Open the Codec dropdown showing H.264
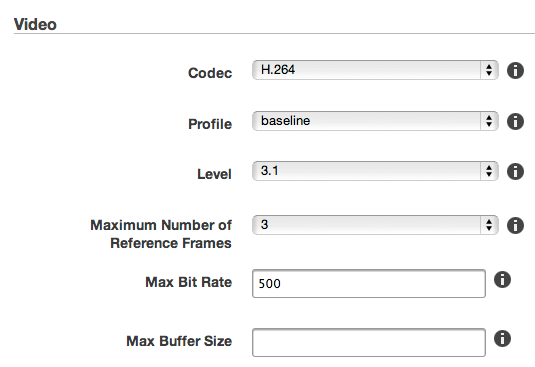The width and height of the screenshot is (535, 367). point(375,70)
